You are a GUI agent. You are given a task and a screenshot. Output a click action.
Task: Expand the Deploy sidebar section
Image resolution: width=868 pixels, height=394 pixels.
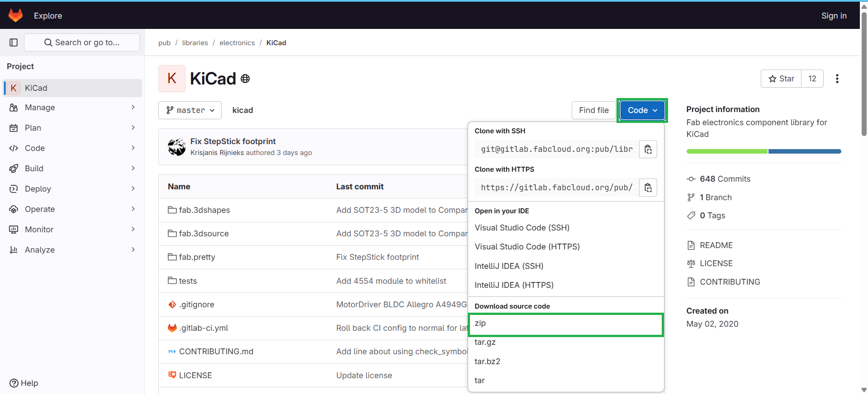72,189
